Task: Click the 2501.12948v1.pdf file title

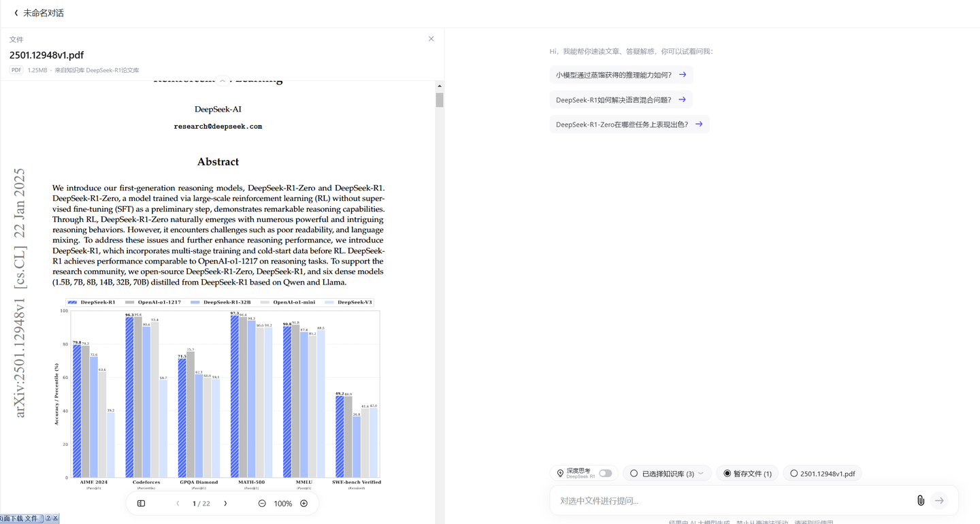Action: [x=46, y=55]
